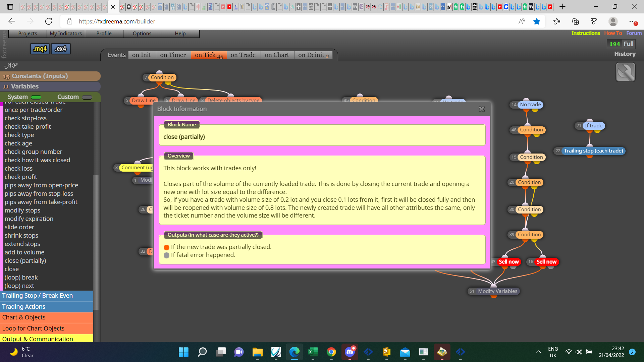Screen dimensions: 644x362
Task: Open the browser profile avatar
Action: [613, 21]
